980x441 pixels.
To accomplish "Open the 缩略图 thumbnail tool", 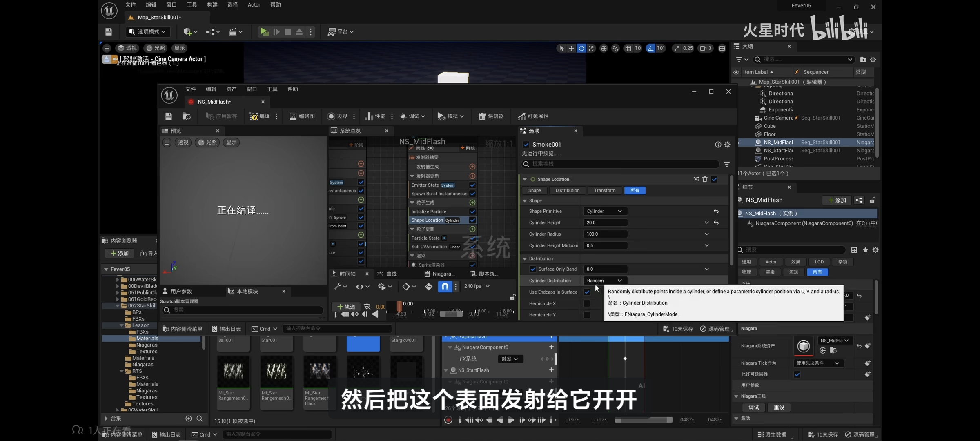I will click(302, 116).
